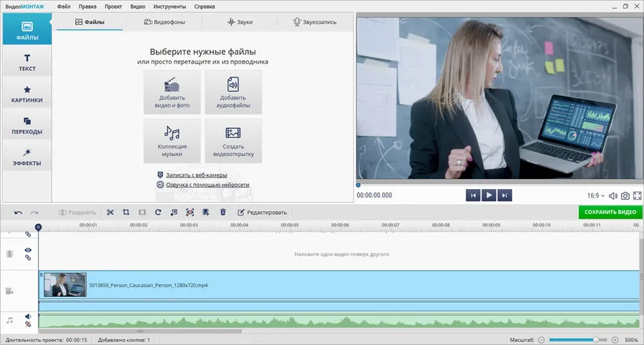Click the timeline horizontal scrollbar
Viewport: 644px width, 345px height.
coord(140,331)
